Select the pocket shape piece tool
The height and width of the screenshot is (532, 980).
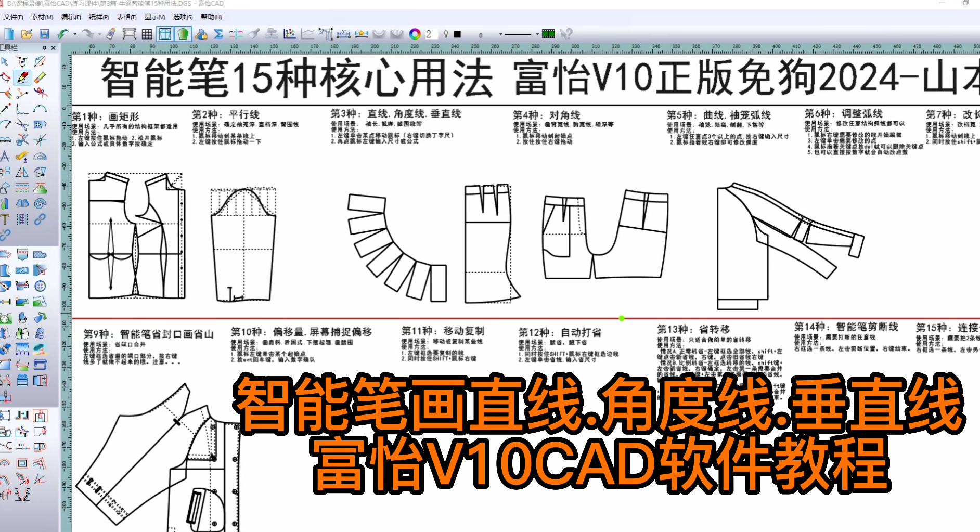pyautogui.click(x=22, y=255)
